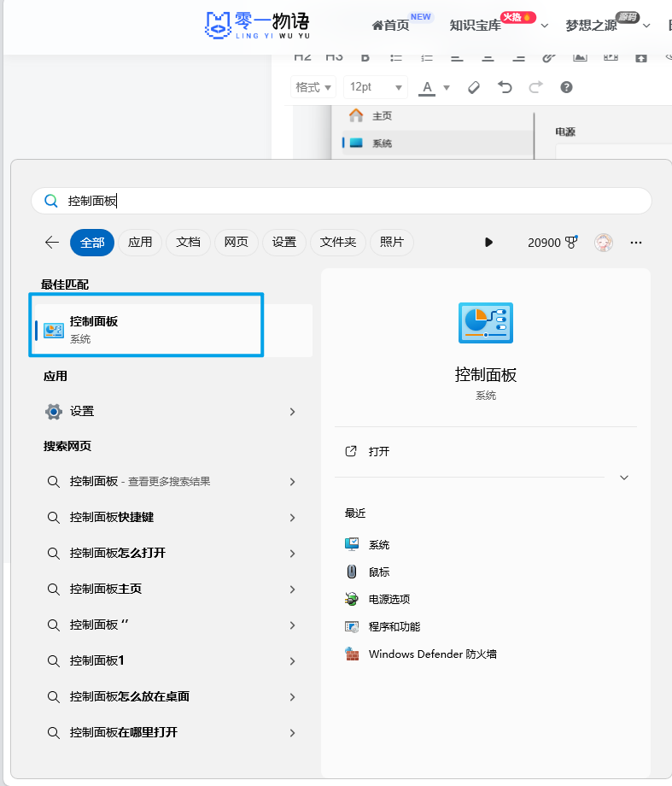Open the 12pt font size dropdown
This screenshot has height=786, width=672.
pos(375,87)
